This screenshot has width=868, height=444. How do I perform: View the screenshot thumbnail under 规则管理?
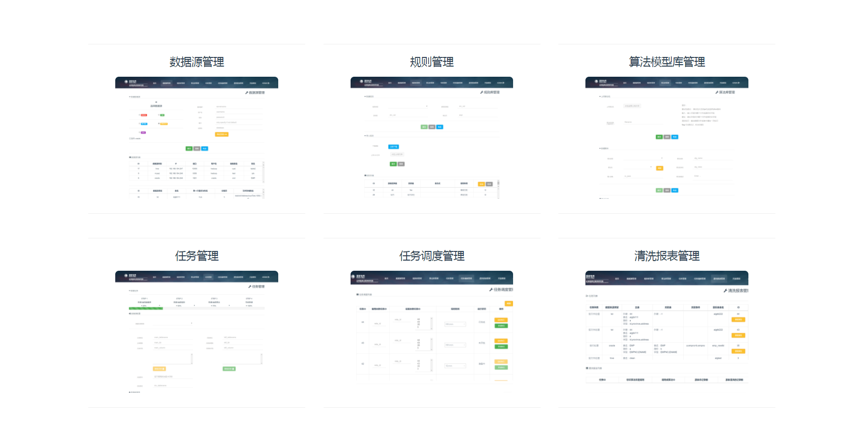(x=432, y=138)
